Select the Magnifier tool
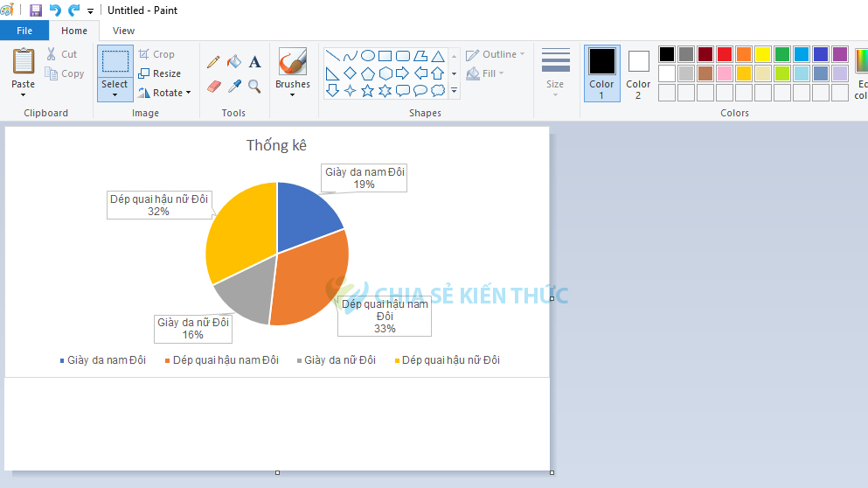 [254, 86]
